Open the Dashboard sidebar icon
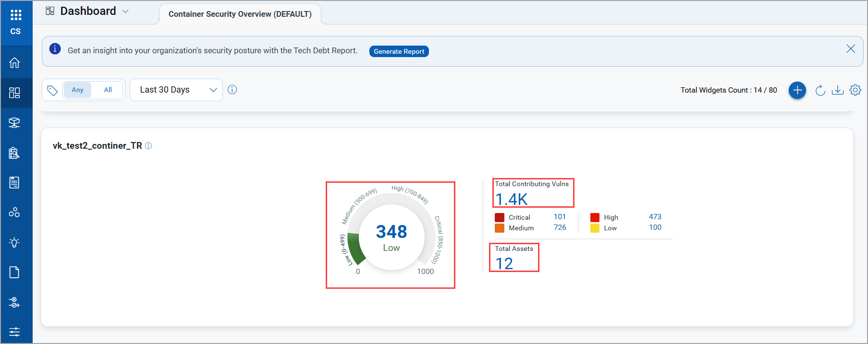Image resolution: width=868 pixels, height=344 pixels. [x=14, y=93]
